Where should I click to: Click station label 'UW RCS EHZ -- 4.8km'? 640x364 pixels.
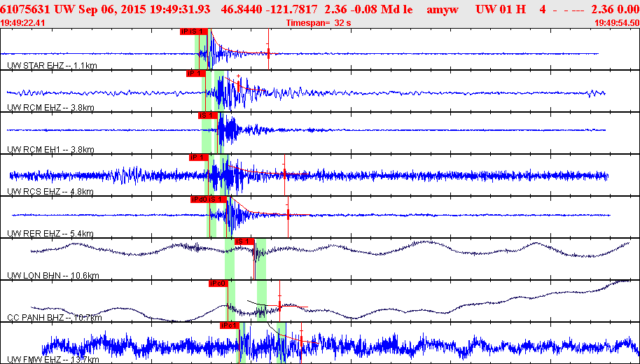coord(50,192)
